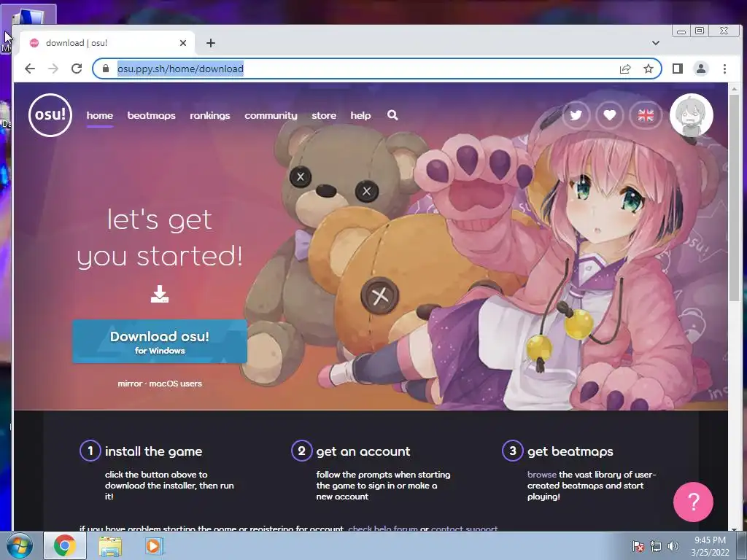The width and height of the screenshot is (747, 560).
Task: Open the Action Center flag icon
Action: point(638,546)
